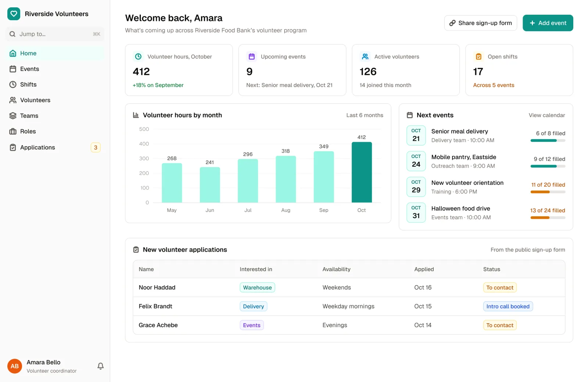Click the Warehouse tag for Noor Haddad
Image resolution: width=588 pixels, height=382 pixels.
coord(257,287)
